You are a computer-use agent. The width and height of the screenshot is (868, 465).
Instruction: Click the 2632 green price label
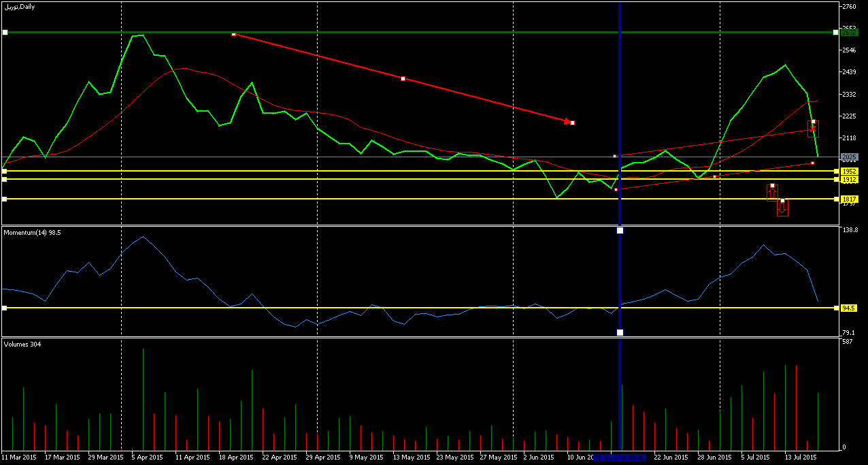[x=849, y=32]
